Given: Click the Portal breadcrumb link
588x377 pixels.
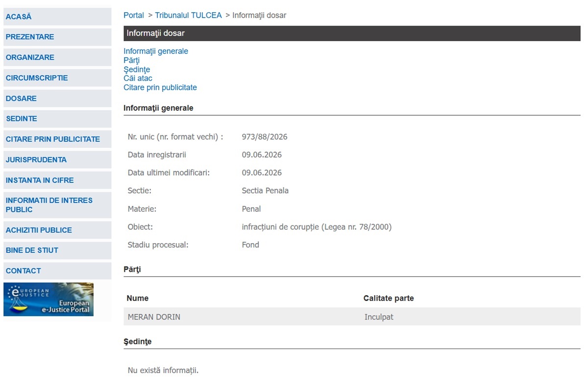Looking at the screenshot, I should [134, 15].
